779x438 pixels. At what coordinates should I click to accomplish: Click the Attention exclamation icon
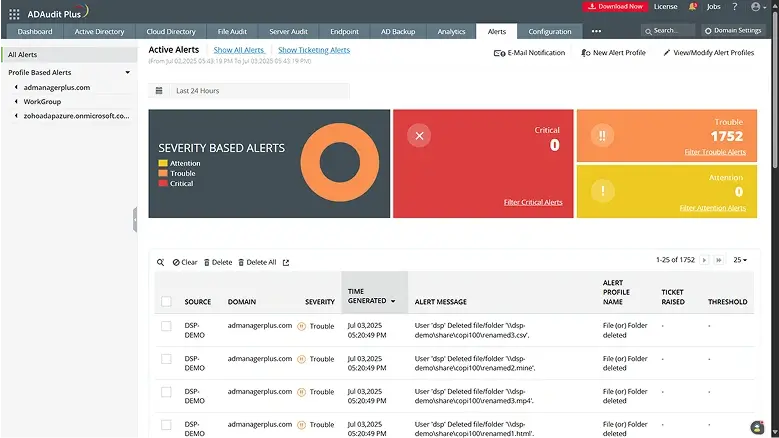pos(603,191)
